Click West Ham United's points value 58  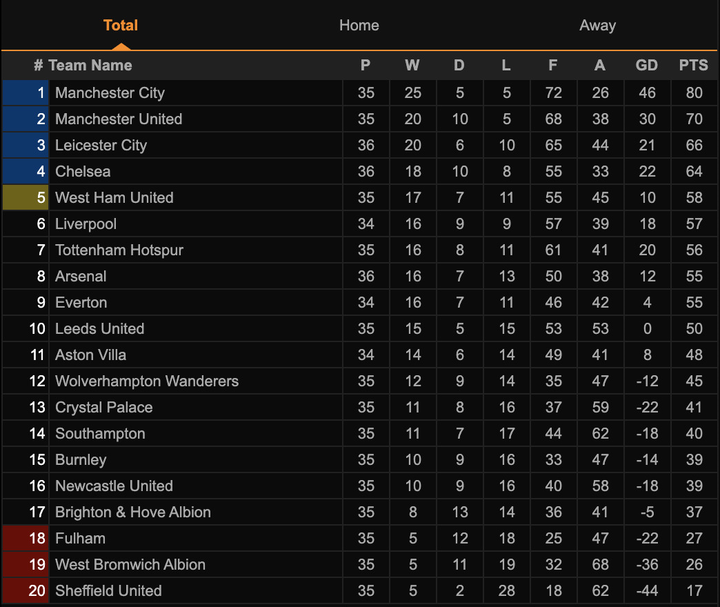(x=693, y=198)
